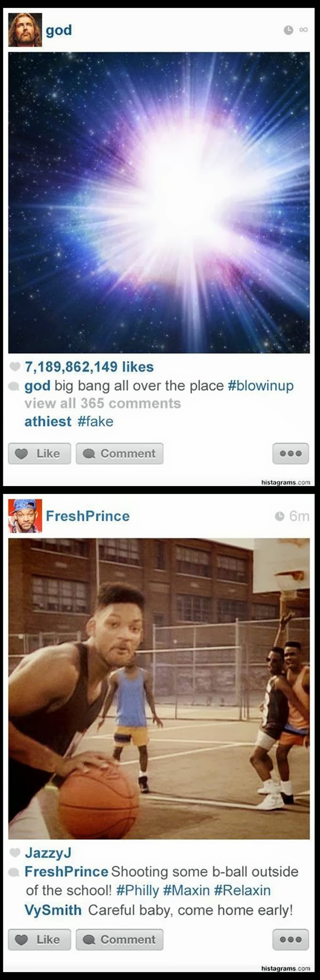Expand view all 365 comments
Image resolution: width=320 pixels, height=980 pixels.
tap(103, 403)
